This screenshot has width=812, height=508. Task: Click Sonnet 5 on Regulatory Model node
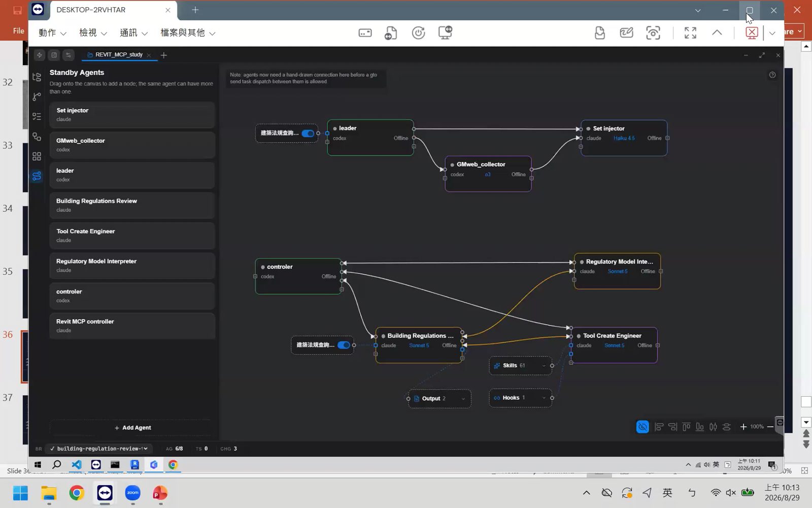click(x=618, y=271)
